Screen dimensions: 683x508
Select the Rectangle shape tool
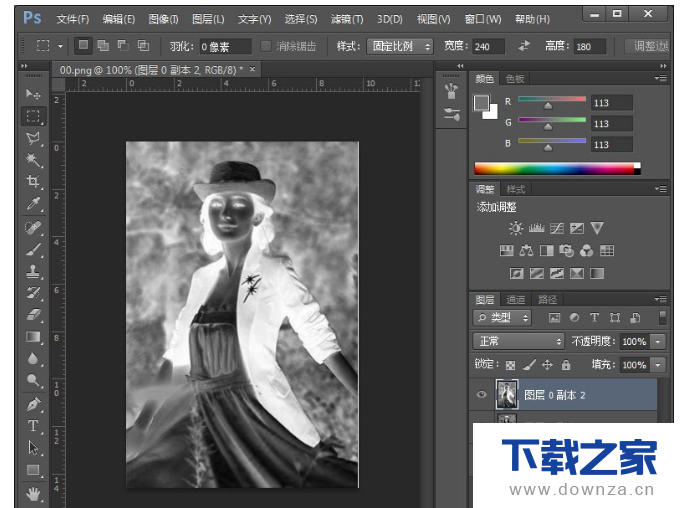coord(33,470)
